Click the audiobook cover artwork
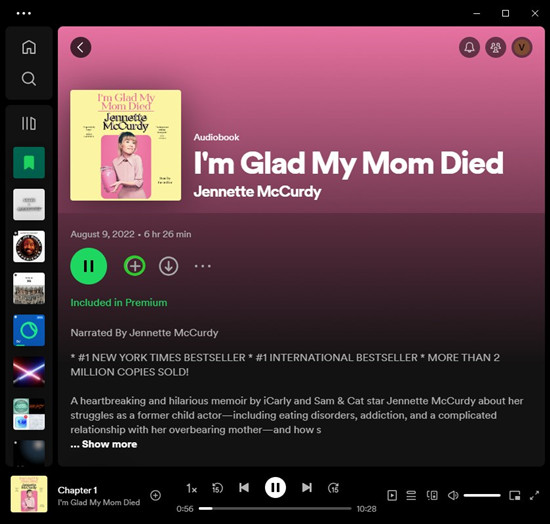550x524 pixels. pyautogui.click(x=126, y=145)
